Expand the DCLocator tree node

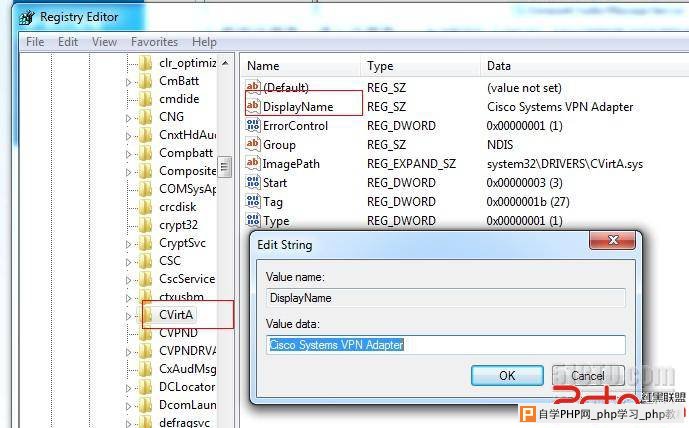[128, 388]
